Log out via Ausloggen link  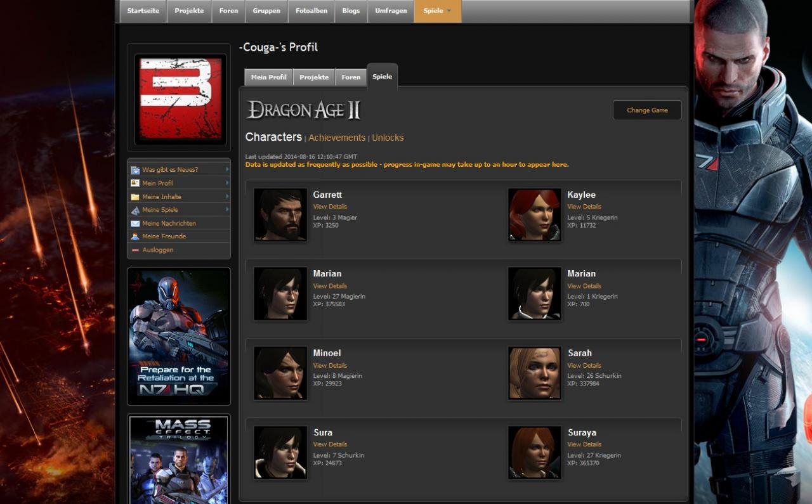tap(157, 250)
